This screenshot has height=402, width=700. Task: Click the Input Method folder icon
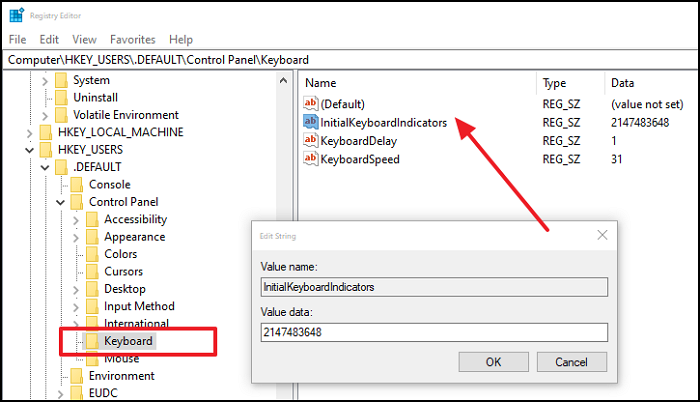(x=92, y=306)
